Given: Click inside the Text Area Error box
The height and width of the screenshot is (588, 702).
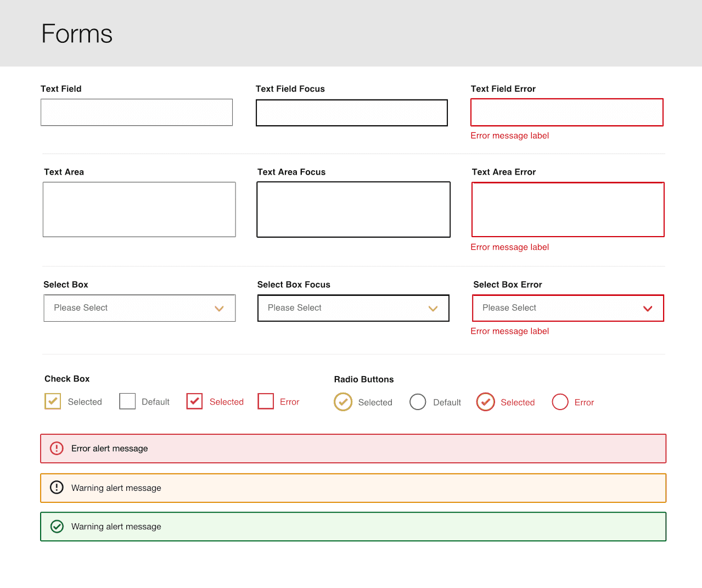Looking at the screenshot, I should tap(568, 210).
